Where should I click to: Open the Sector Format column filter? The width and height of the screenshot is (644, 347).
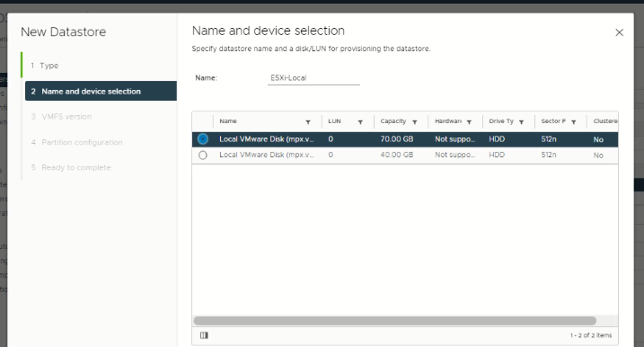[x=574, y=122]
